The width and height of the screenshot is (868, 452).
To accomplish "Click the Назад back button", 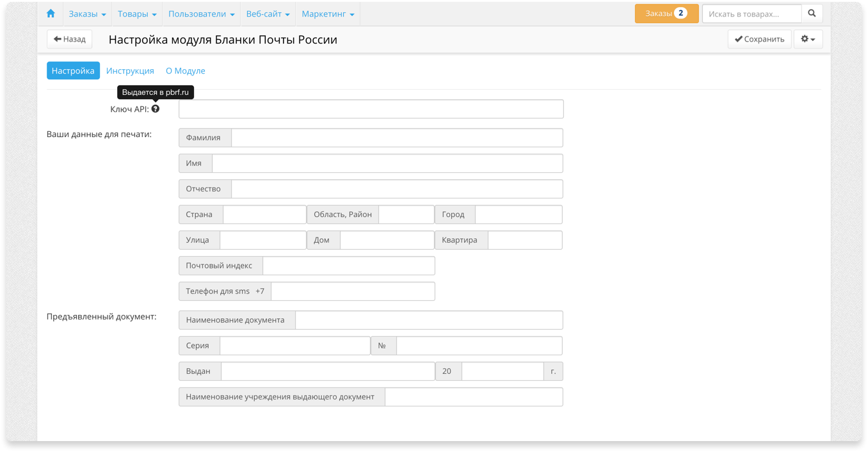I will 70,39.
